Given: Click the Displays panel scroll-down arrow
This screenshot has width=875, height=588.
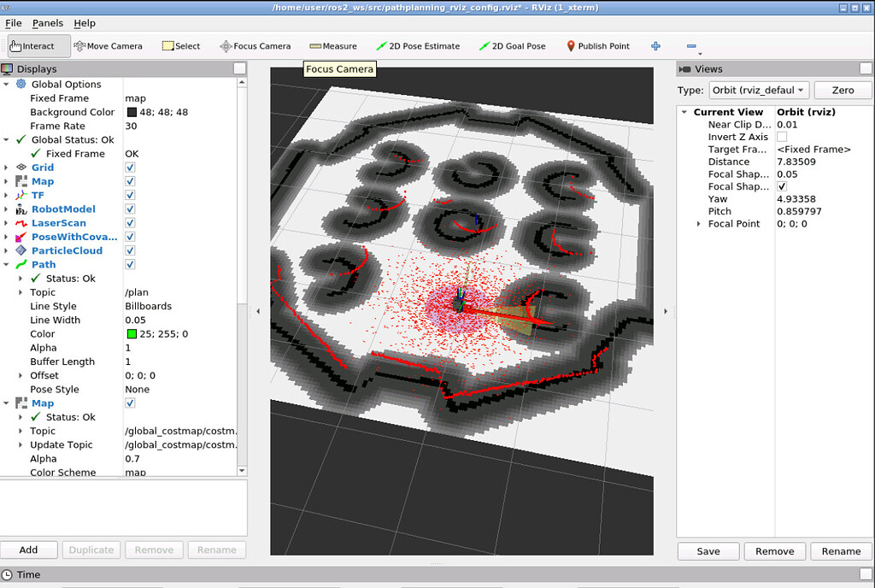Looking at the screenshot, I should click(x=242, y=471).
